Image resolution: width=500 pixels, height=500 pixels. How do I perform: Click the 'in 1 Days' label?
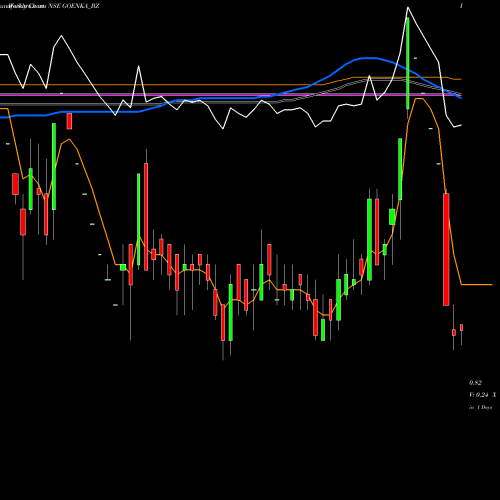pos(480,407)
